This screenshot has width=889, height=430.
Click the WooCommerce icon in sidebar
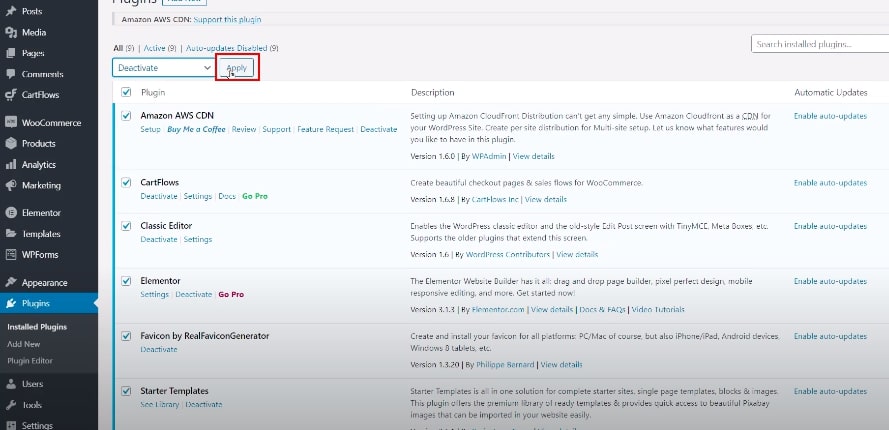[x=11, y=123]
